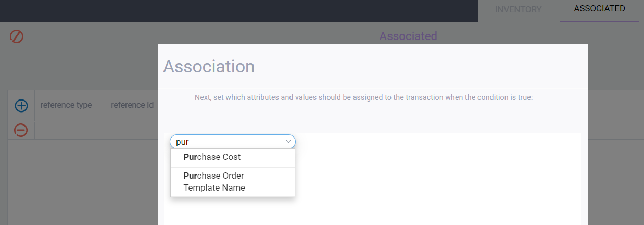Screen dimensions: 644x225
Task: Click the dark top header bar
Action: point(234,10)
